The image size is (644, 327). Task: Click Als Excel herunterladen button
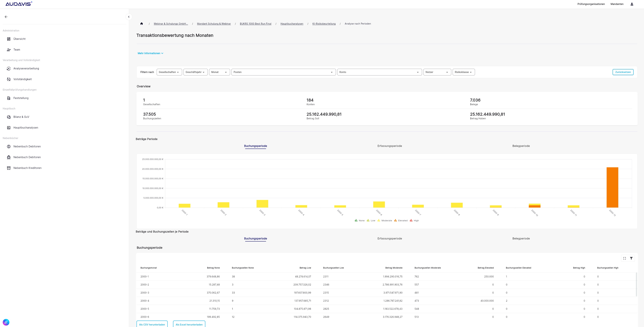point(189,324)
